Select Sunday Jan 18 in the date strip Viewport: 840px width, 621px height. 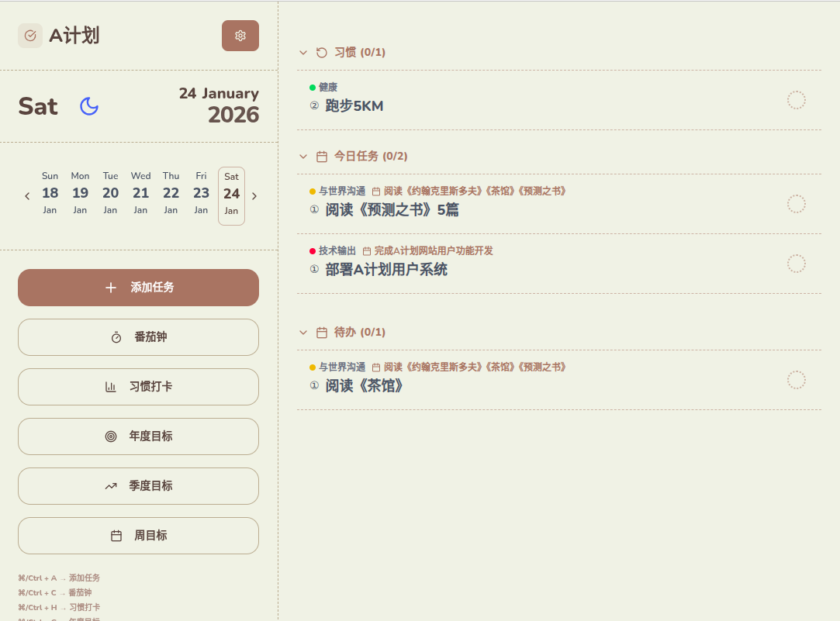pos(50,193)
